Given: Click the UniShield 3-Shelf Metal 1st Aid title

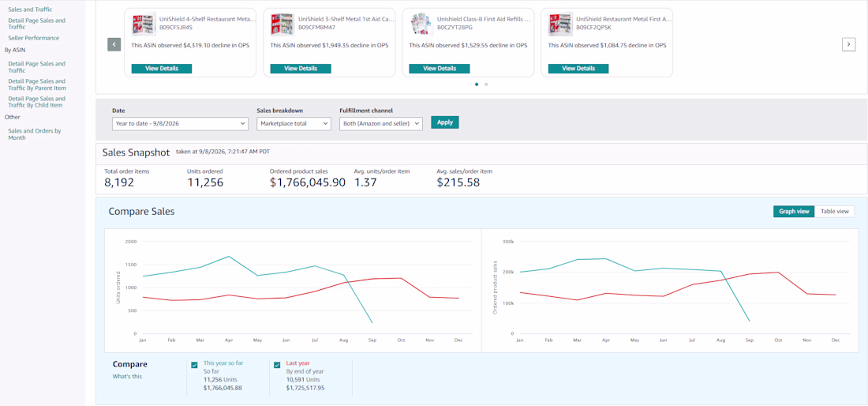Looking at the screenshot, I should 346,19.
